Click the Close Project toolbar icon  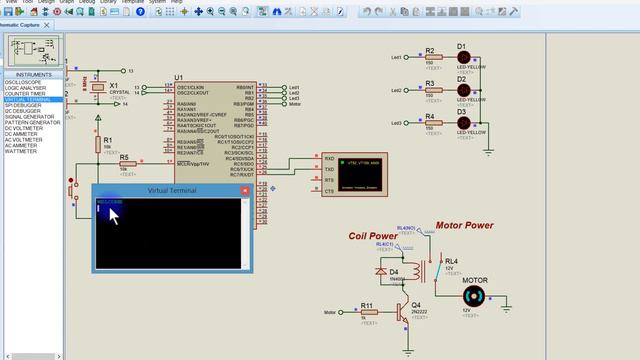click(x=19, y=12)
